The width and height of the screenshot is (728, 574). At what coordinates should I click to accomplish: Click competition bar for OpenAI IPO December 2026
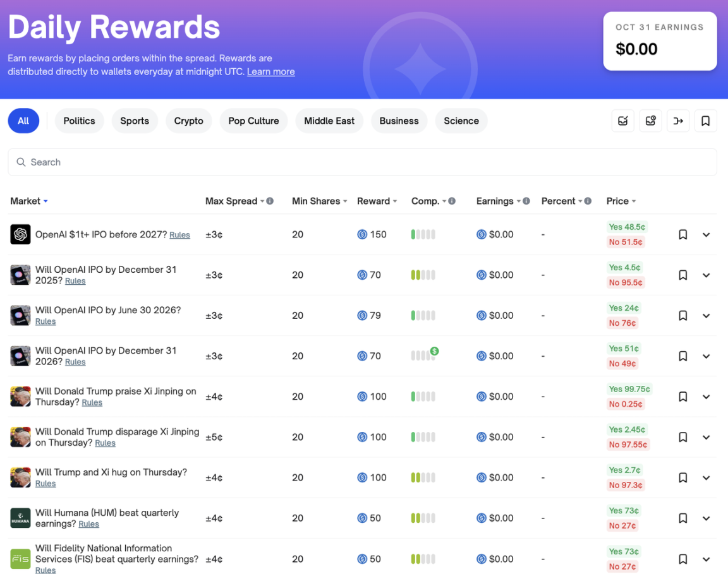coord(423,356)
